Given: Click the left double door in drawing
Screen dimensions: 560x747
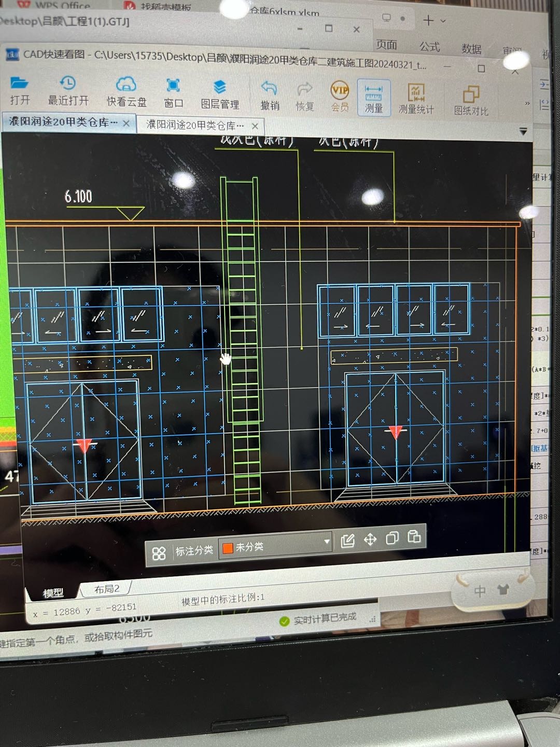Looking at the screenshot, I should click(83, 442).
